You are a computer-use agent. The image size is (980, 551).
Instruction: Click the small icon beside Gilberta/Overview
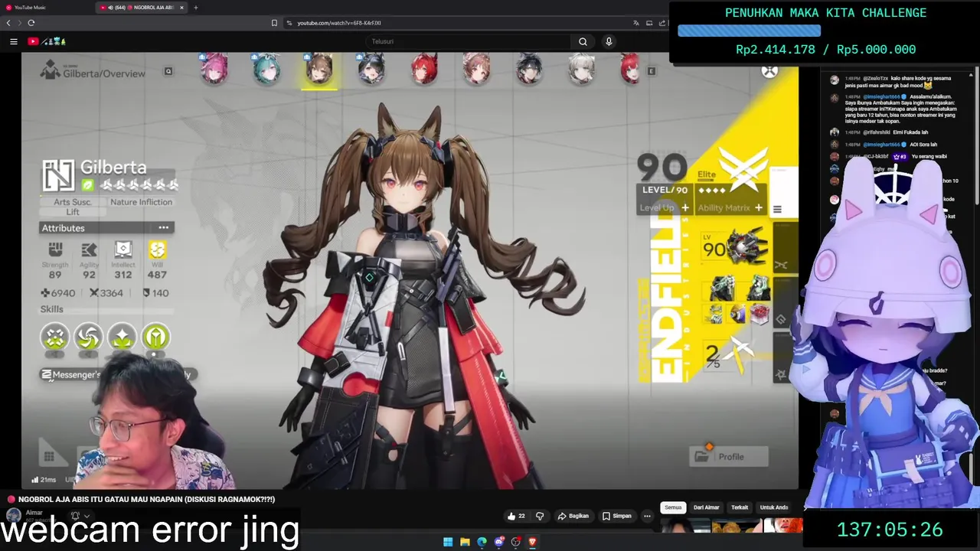[x=168, y=71]
